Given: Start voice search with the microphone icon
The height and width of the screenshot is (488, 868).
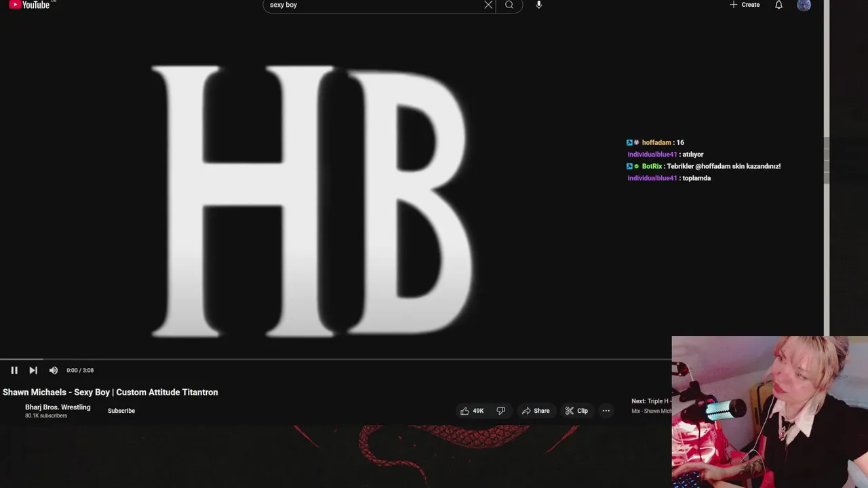Looking at the screenshot, I should pos(538,5).
